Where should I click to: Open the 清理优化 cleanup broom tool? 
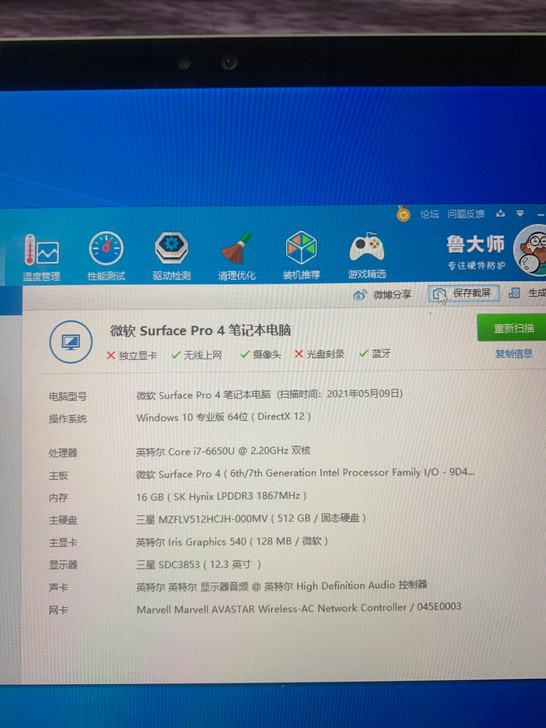236,256
